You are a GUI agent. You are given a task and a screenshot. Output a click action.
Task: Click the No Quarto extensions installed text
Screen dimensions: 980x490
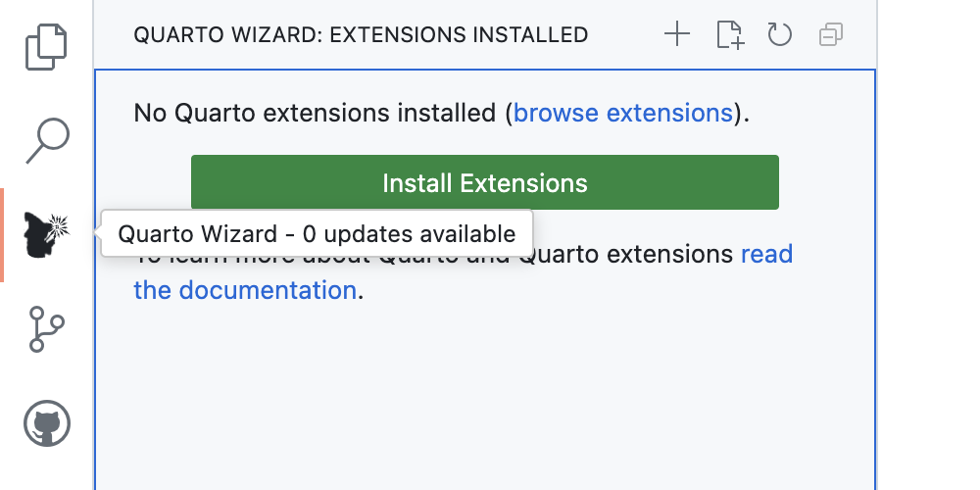(x=314, y=113)
